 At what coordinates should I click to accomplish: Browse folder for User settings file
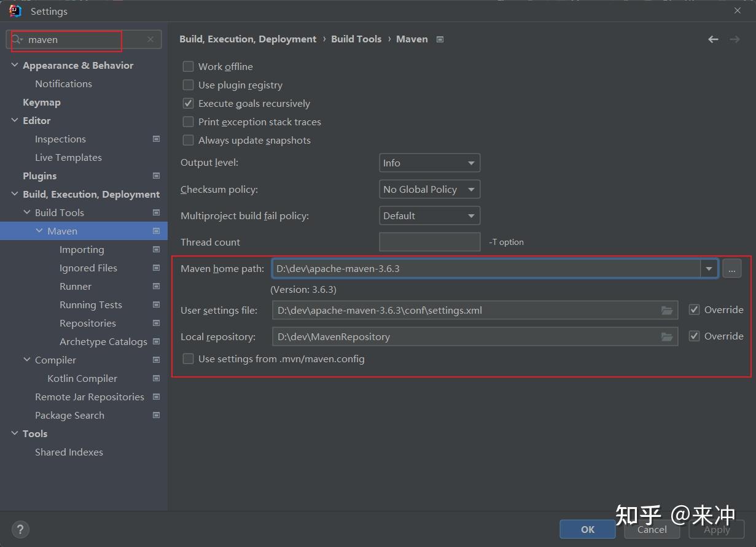click(667, 310)
